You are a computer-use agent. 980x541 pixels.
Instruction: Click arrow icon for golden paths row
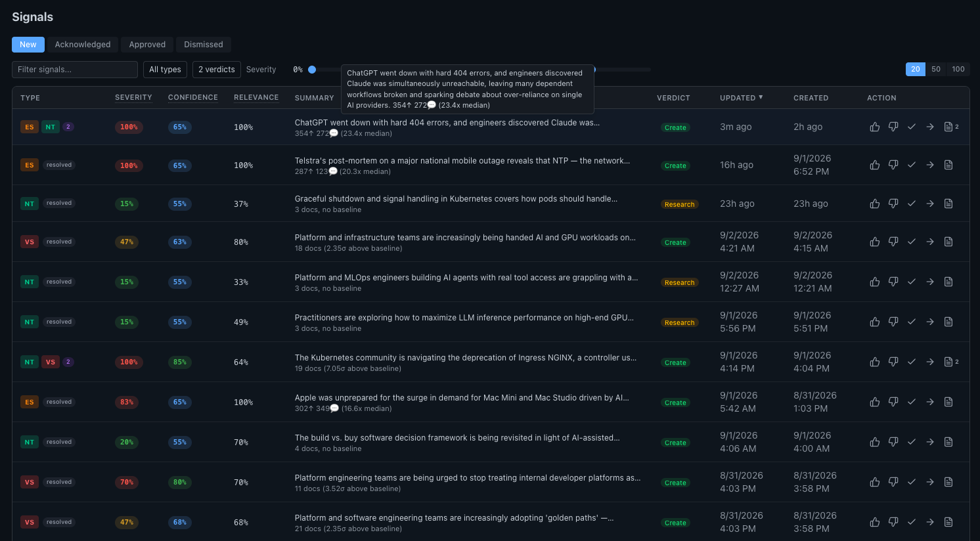(x=930, y=522)
